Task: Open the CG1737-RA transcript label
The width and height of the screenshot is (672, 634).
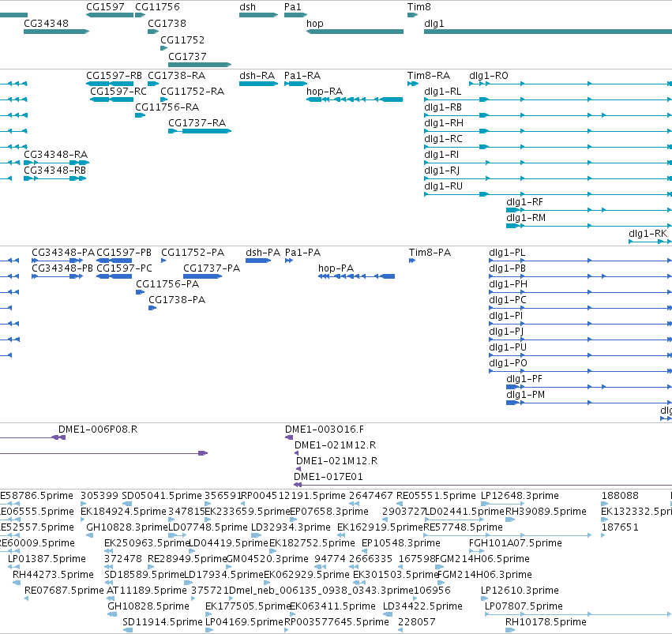Action: (x=197, y=123)
